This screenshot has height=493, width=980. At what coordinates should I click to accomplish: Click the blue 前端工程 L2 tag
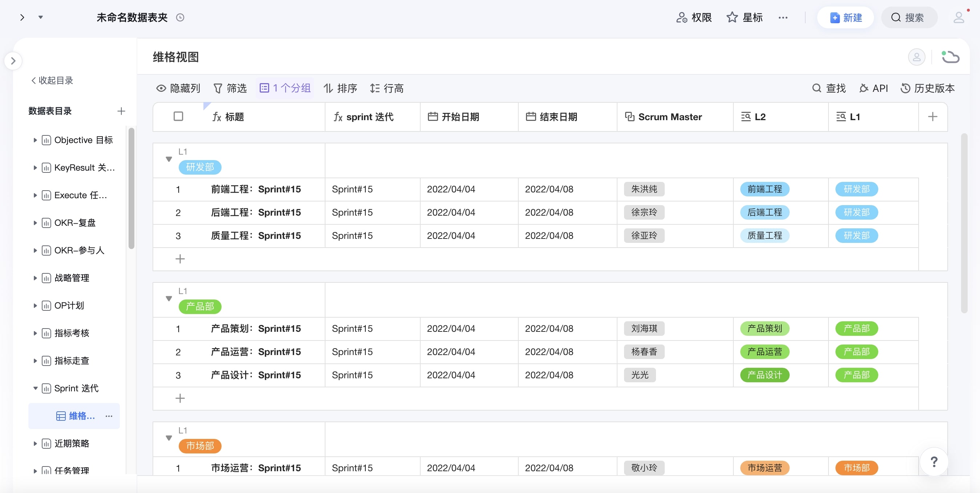pyautogui.click(x=764, y=189)
